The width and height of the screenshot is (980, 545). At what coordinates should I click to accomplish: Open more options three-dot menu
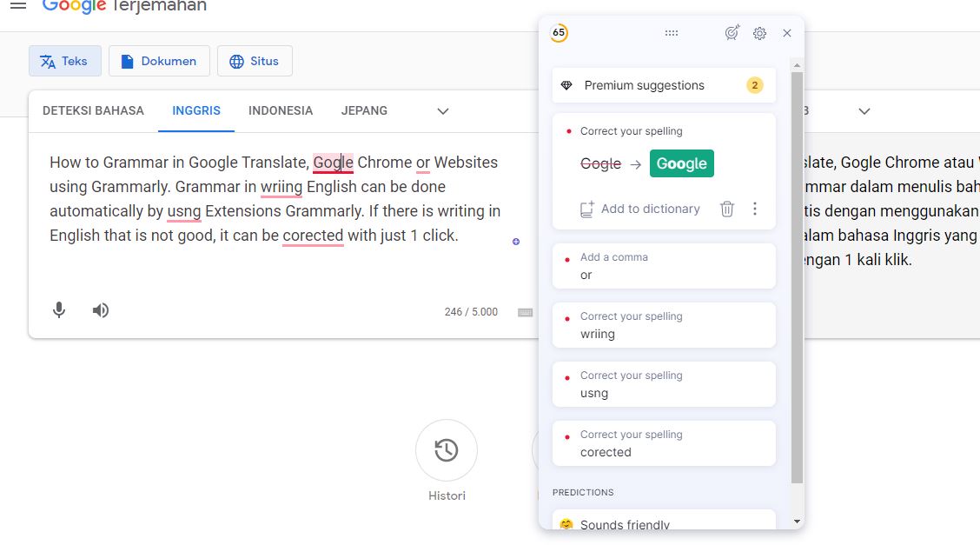point(755,209)
